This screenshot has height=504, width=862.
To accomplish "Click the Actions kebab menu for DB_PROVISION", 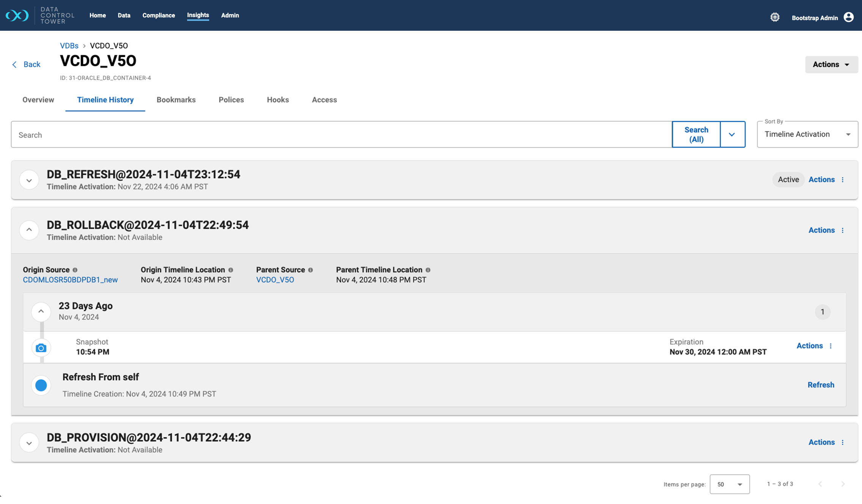I will pyautogui.click(x=843, y=442).
